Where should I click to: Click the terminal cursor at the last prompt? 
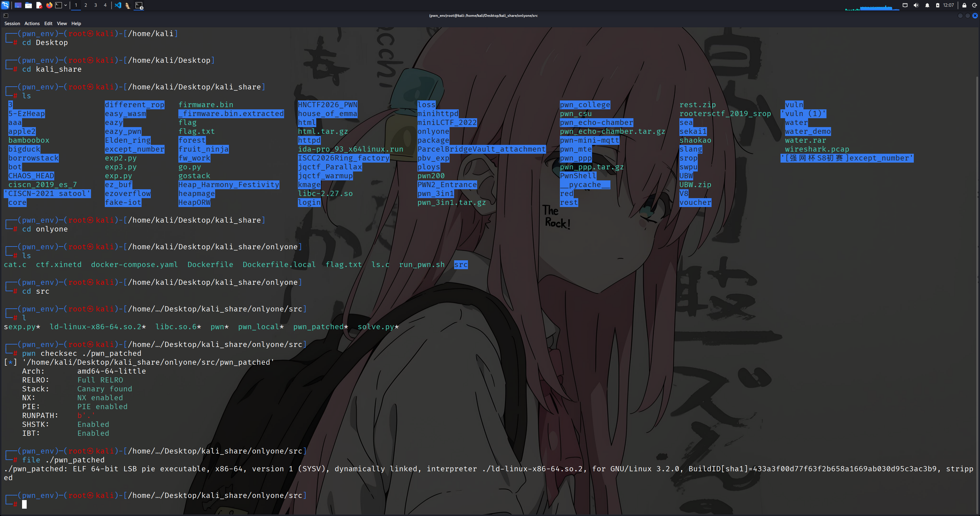[x=24, y=504]
